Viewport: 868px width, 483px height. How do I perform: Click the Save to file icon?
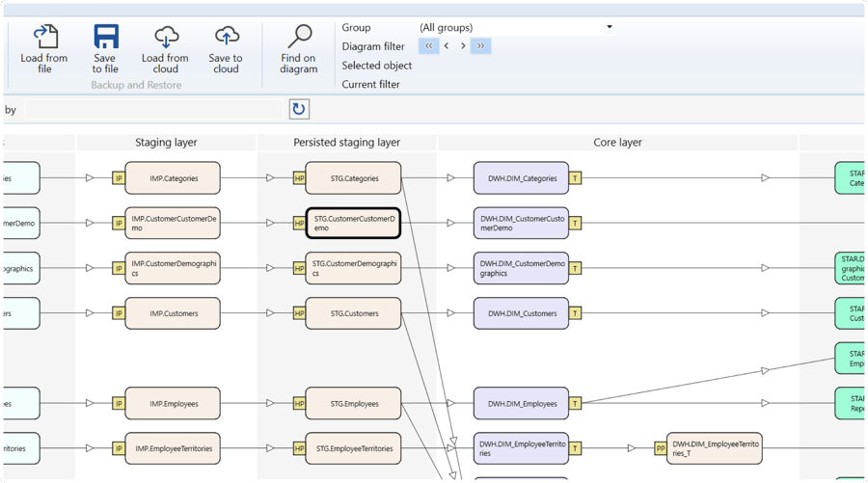105,37
